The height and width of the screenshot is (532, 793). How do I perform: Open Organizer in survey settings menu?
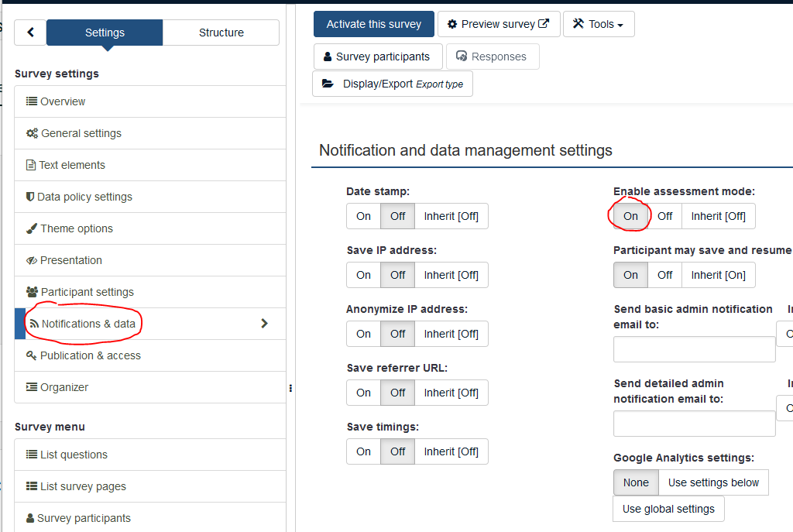(x=64, y=387)
